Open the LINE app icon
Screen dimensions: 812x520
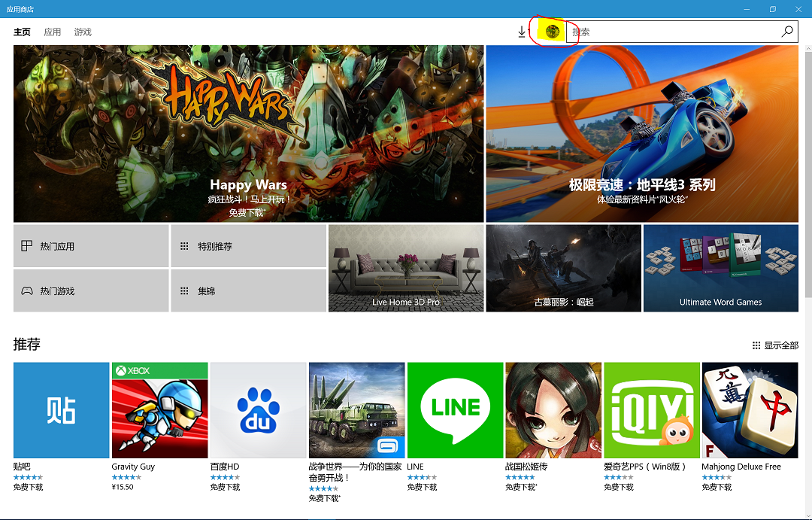pos(455,410)
